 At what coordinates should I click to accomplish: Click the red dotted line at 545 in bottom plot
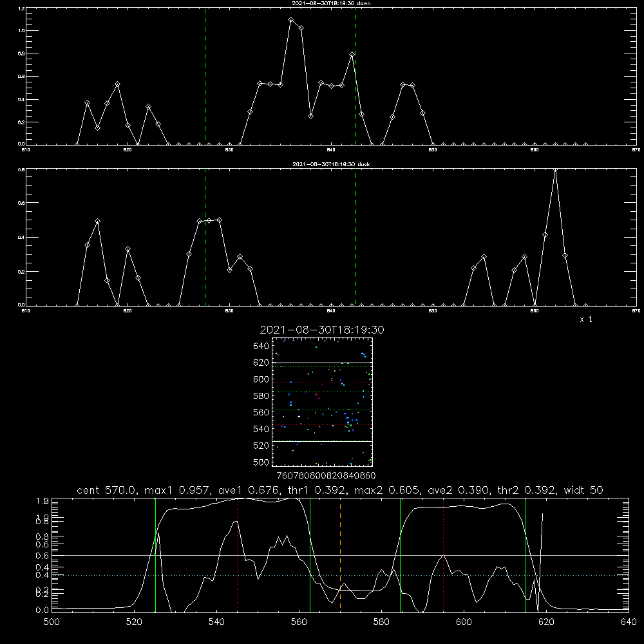[238, 555]
